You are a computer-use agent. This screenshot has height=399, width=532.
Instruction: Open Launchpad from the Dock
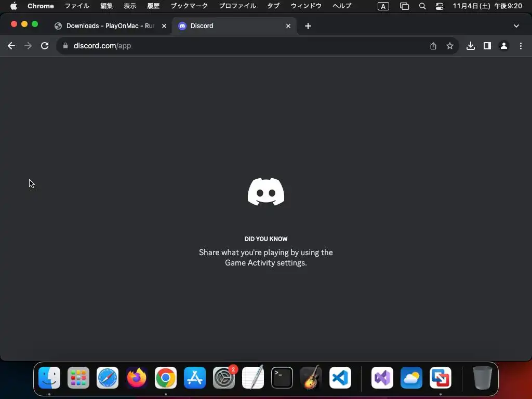click(x=78, y=378)
